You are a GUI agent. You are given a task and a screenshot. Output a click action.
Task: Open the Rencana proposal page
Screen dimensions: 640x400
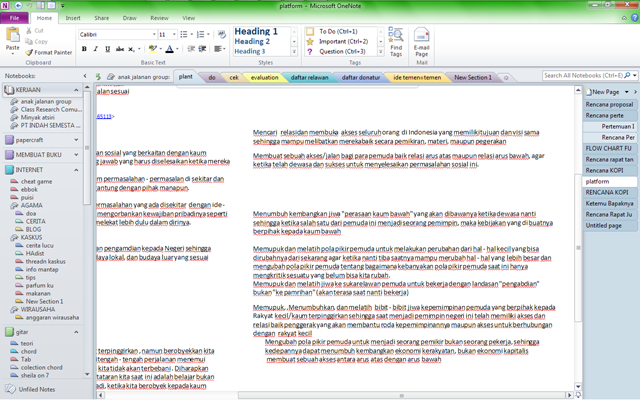[x=609, y=104]
